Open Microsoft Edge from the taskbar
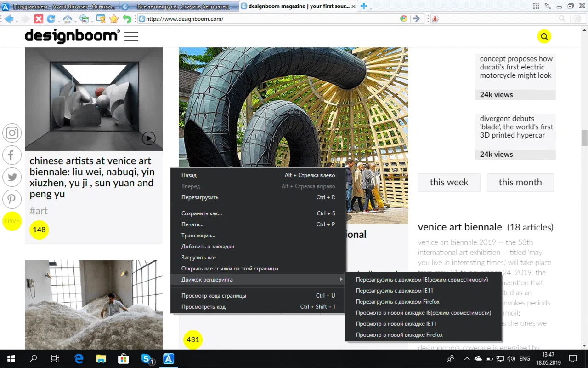 click(x=79, y=359)
